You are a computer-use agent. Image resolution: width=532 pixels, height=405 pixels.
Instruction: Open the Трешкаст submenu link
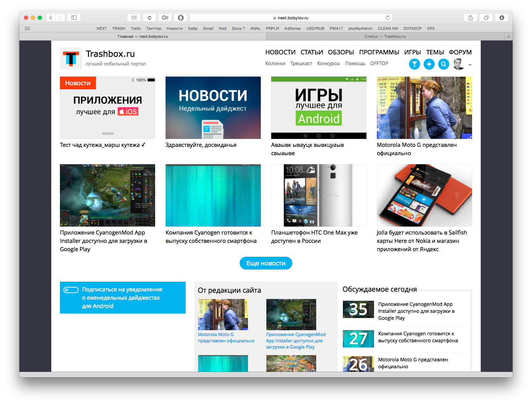pos(301,63)
